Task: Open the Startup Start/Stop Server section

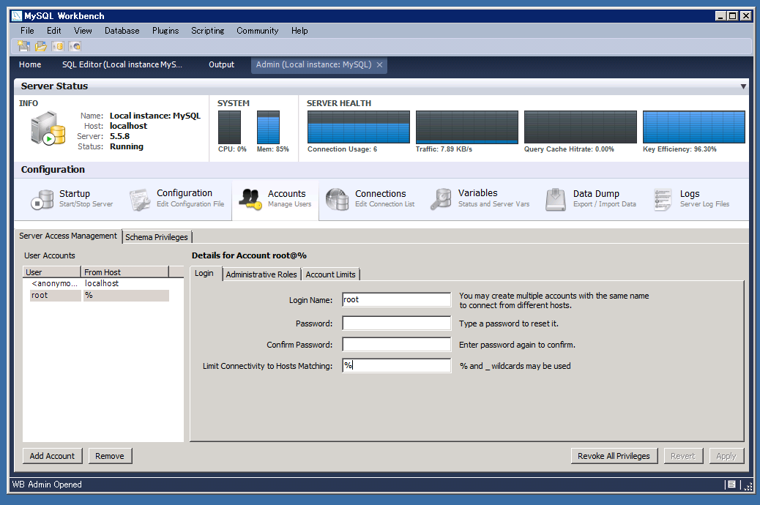Action: click(73, 199)
